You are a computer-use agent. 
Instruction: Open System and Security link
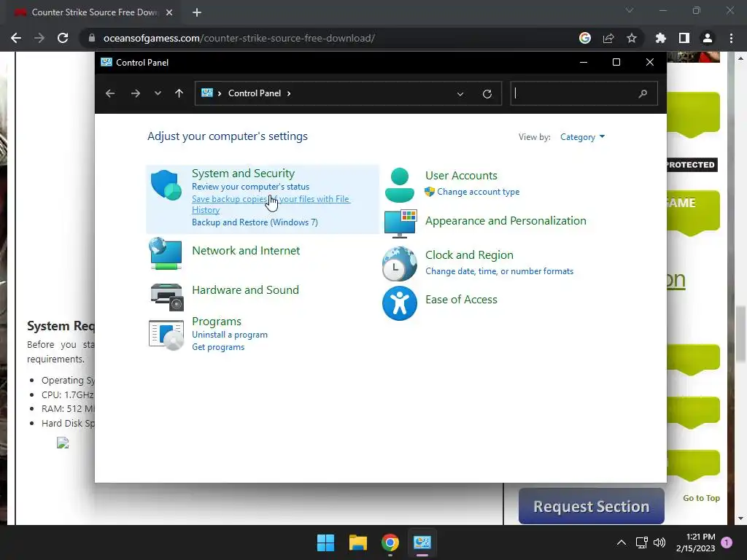243,174
